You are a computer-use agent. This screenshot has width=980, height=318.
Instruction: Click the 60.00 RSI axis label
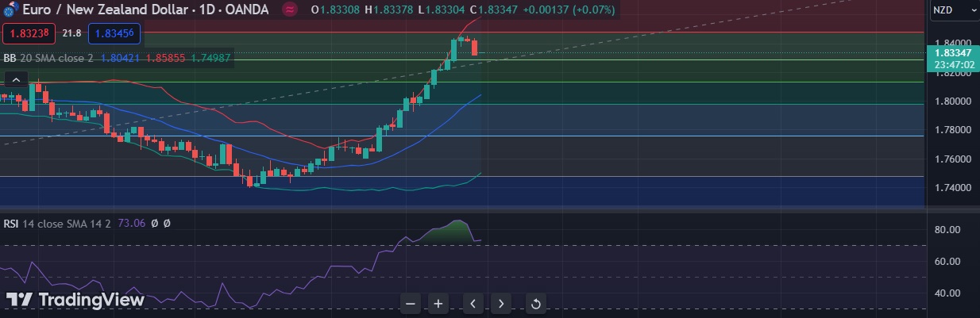click(947, 262)
